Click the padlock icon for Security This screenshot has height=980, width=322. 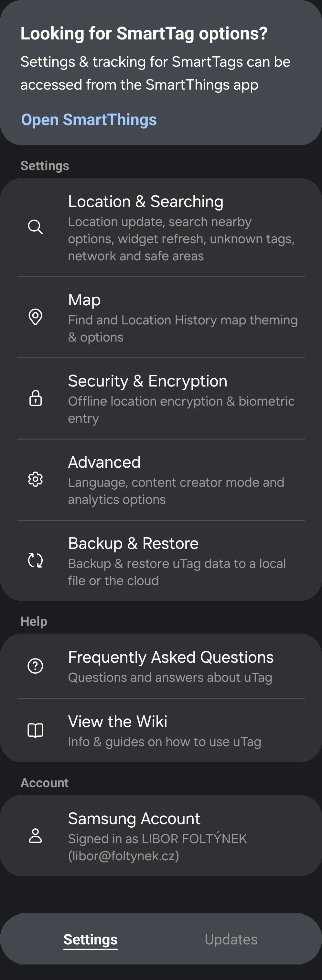(35, 398)
